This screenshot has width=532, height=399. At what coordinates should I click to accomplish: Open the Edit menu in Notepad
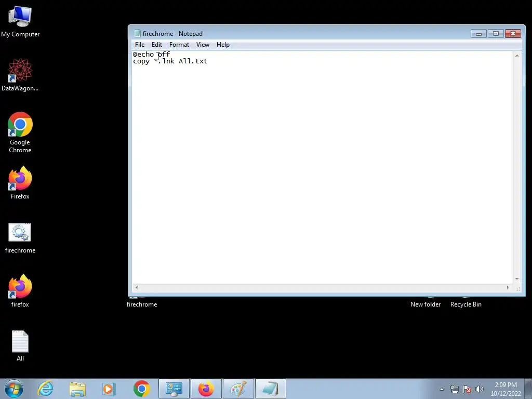[157, 45]
